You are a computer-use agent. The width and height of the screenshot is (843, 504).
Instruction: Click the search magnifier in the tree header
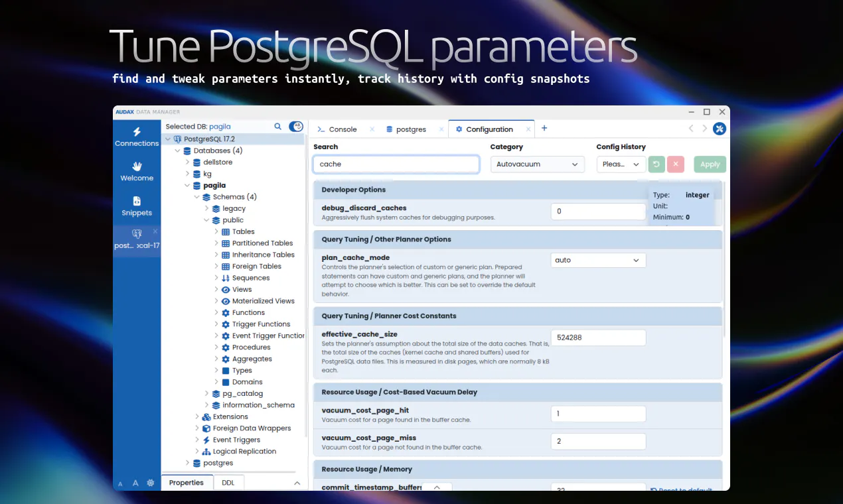[278, 126]
